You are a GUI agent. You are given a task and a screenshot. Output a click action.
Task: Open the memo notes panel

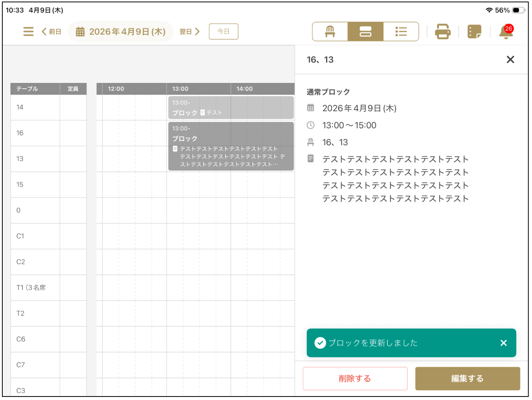[474, 31]
